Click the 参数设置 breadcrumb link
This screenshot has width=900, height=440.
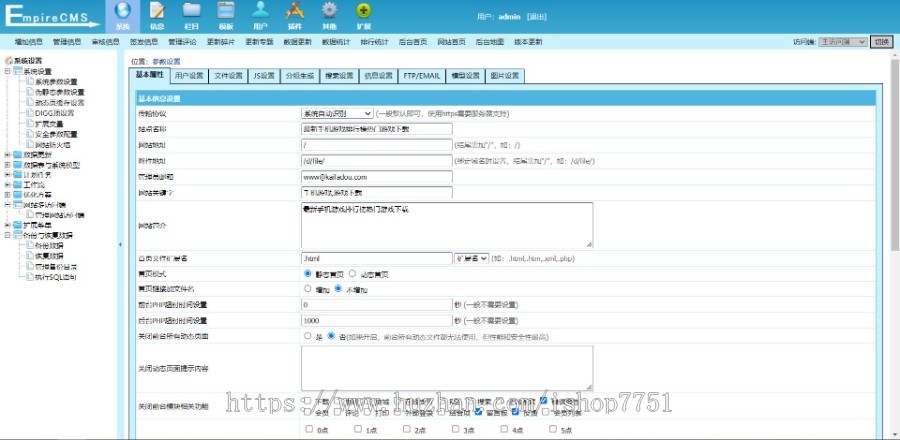click(x=166, y=61)
